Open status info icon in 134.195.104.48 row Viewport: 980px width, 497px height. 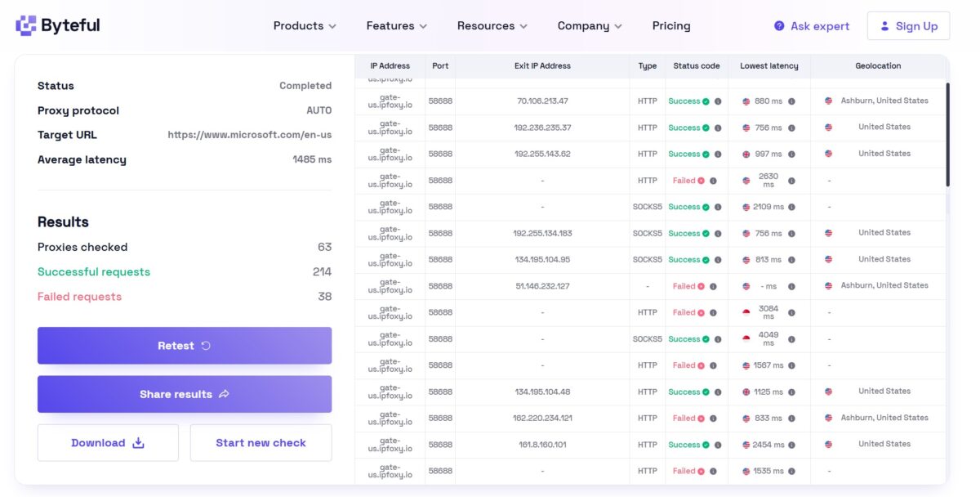[x=718, y=392]
